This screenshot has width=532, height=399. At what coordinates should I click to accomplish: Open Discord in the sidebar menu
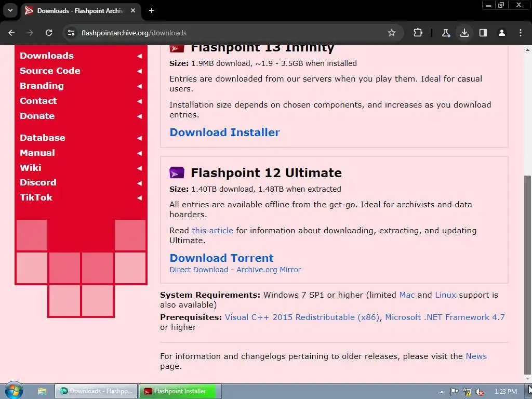38,182
